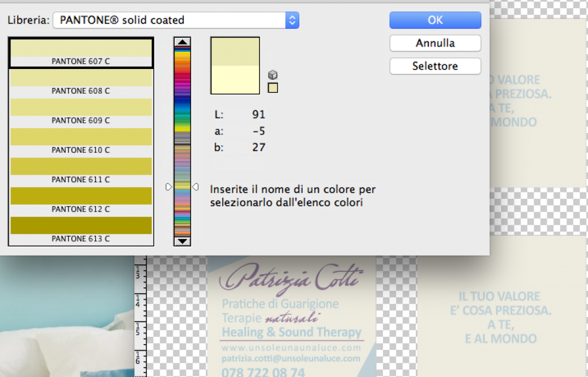Viewport: 588px width, 377px height.
Task: Select the PANTONE 609 C swatch
Action: tap(81, 112)
